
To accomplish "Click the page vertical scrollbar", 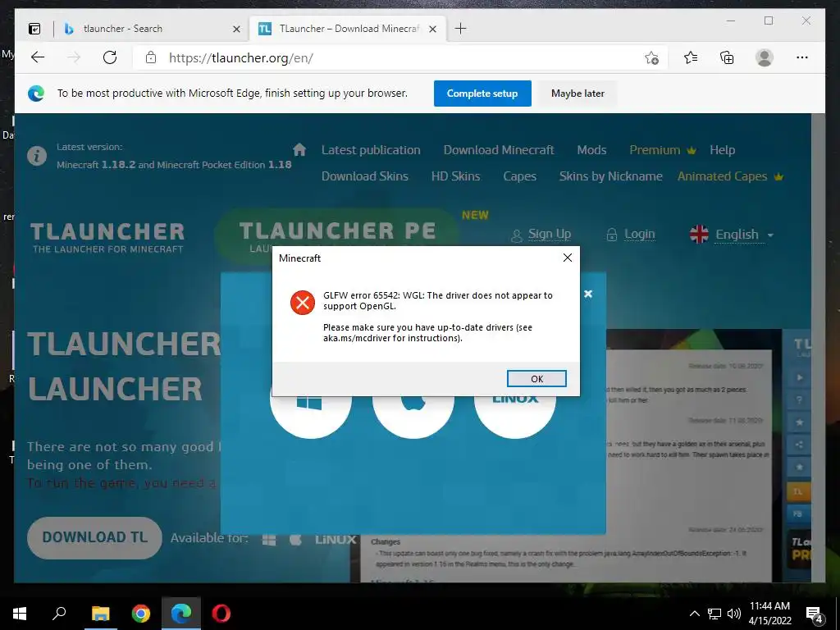I will pyautogui.click(x=818, y=347).
